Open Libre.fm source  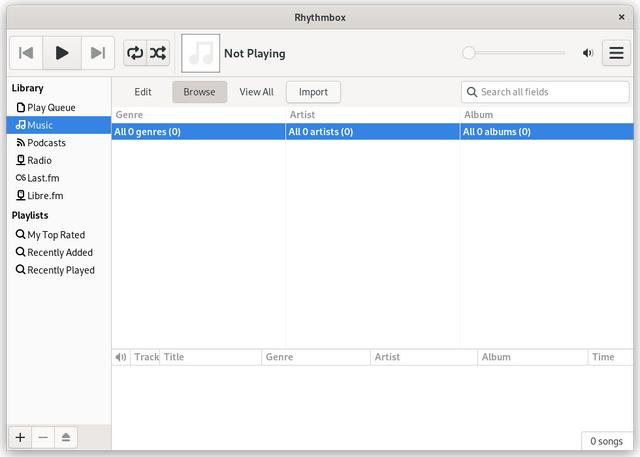[x=59, y=195]
